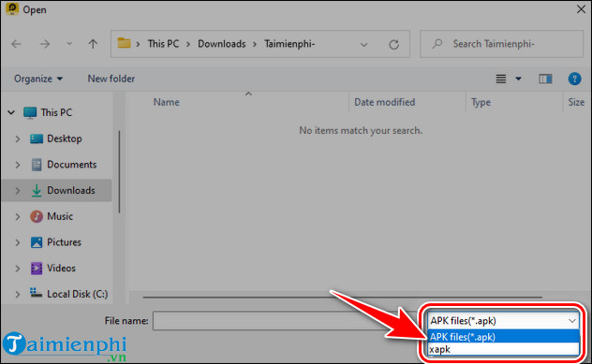
Task: Expand the Music tree node
Action: coord(18,216)
